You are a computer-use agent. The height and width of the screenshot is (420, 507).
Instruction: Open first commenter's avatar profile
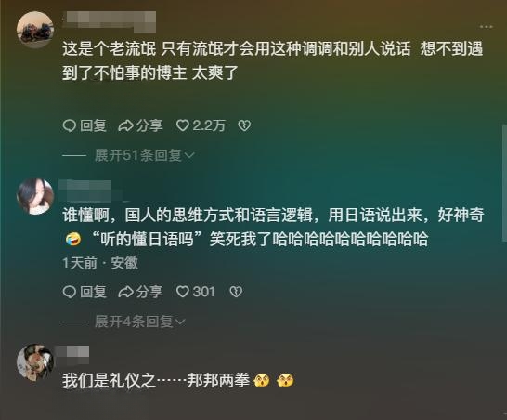tap(35, 29)
